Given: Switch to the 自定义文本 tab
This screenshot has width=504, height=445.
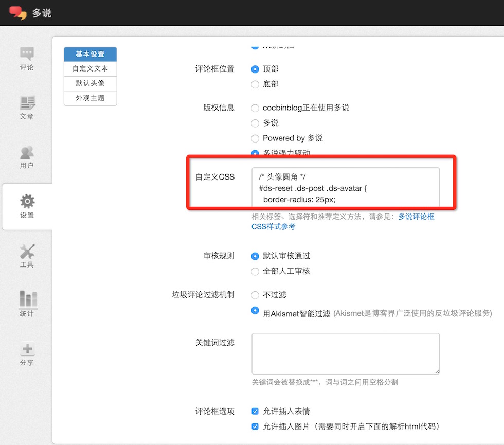Looking at the screenshot, I should (x=91, y=69).
